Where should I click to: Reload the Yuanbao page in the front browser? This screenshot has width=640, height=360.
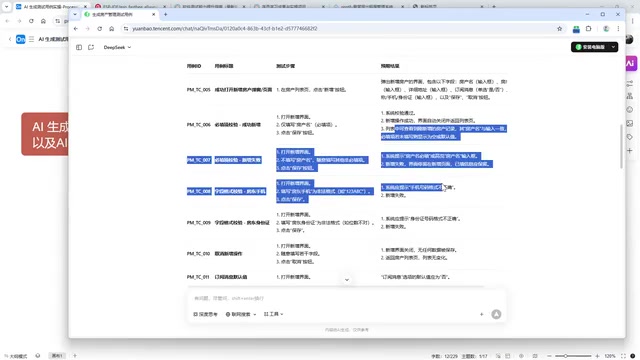pyautogui.click(x=100, y=29)
